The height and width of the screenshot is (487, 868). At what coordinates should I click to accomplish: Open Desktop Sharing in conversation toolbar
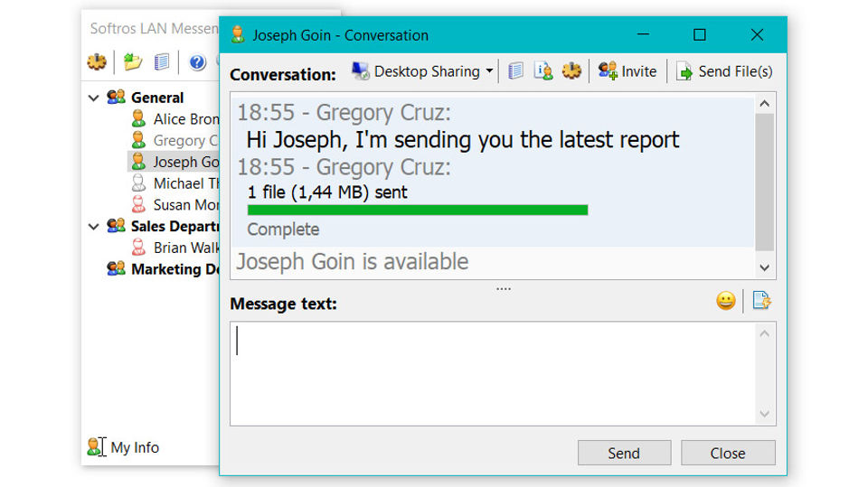416,71
